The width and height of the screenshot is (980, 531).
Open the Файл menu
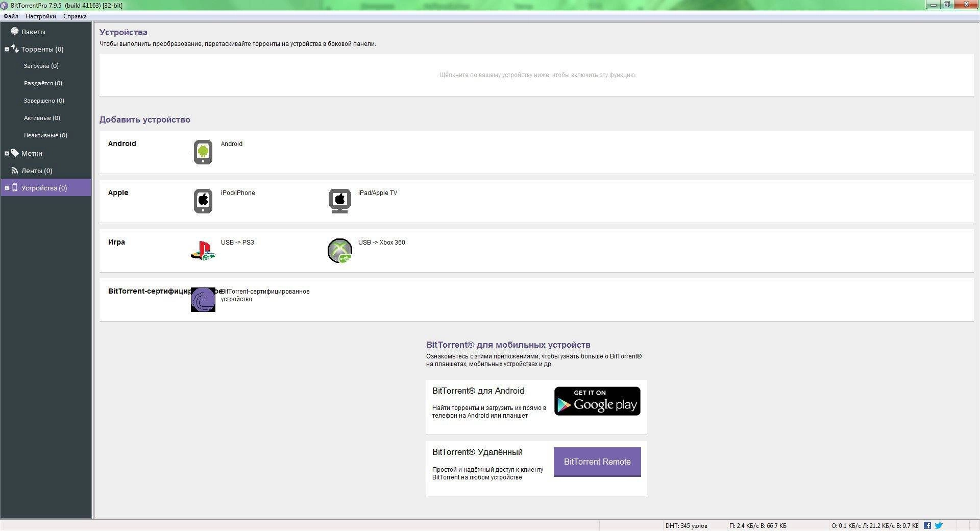[11, 16]
